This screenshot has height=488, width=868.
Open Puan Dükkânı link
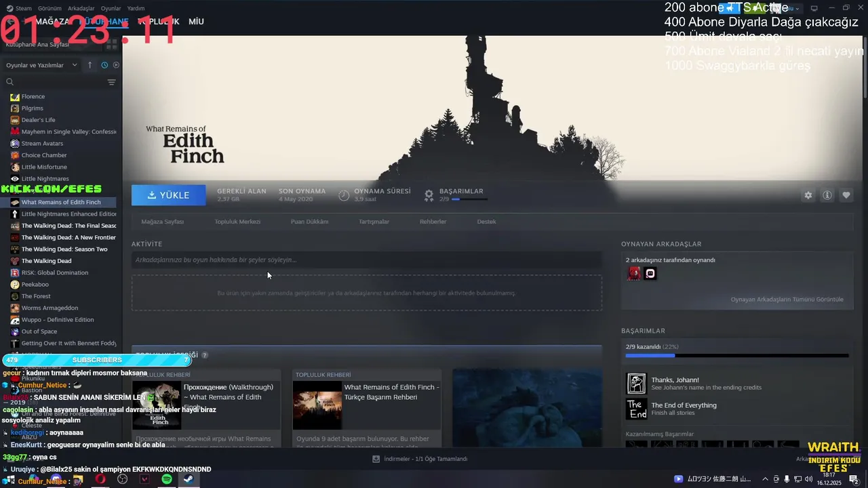pos(309,222)
